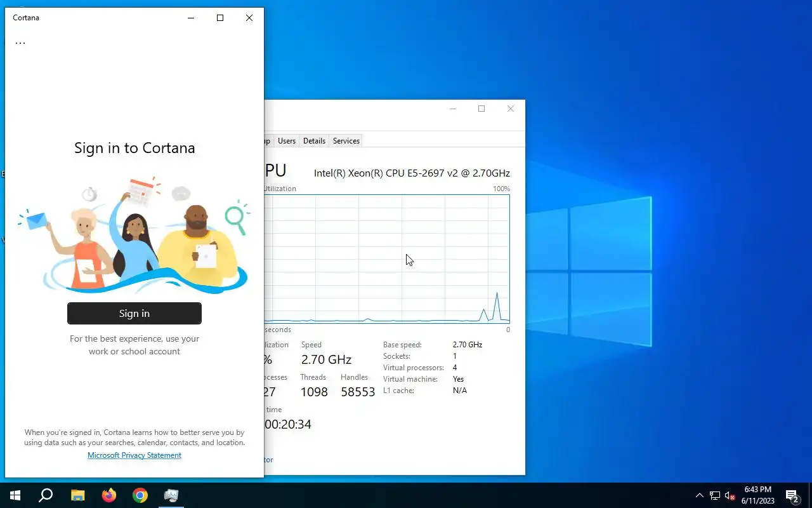Click the Sockets value 1
The height and width of the screenshot is (508, 812).
coord(455,356)
